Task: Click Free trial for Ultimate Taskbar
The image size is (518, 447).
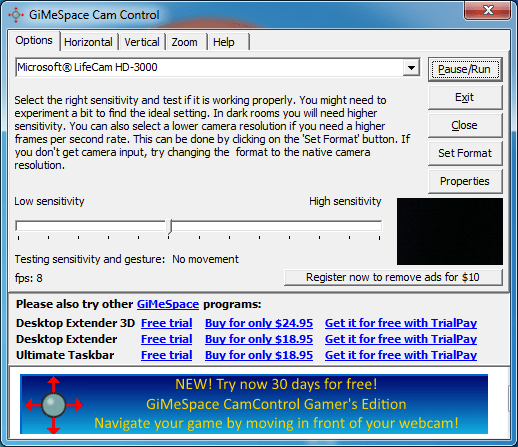Action: point(167,355)
